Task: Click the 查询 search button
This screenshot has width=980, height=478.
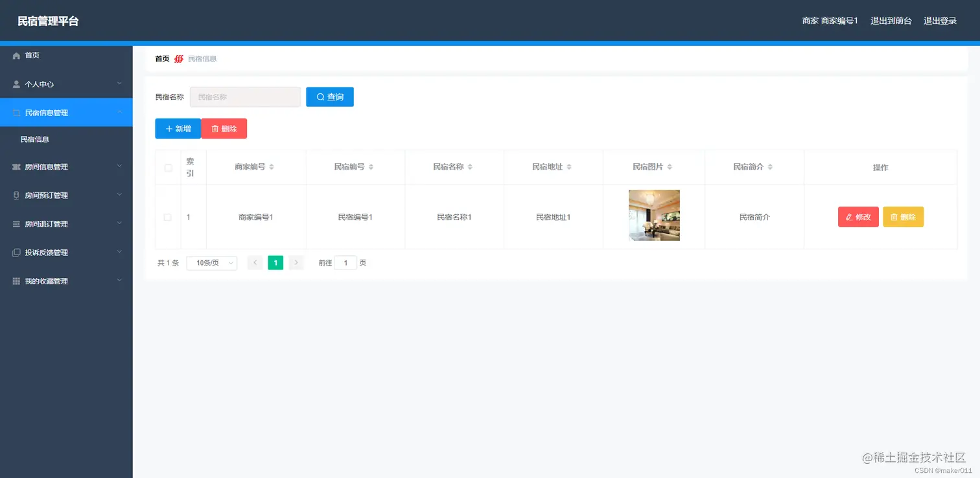Action: click(330, 97)
